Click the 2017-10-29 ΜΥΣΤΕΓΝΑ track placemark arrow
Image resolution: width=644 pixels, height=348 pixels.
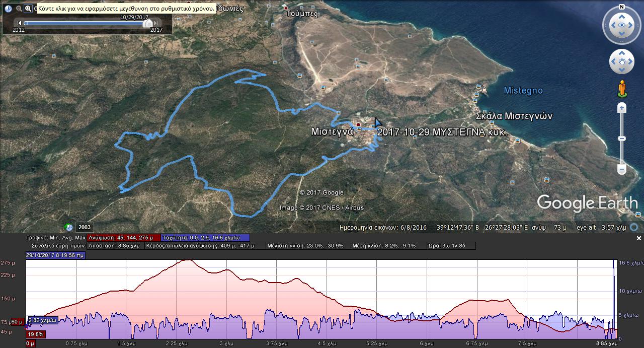pyautogui.click(x=377, y=122)
